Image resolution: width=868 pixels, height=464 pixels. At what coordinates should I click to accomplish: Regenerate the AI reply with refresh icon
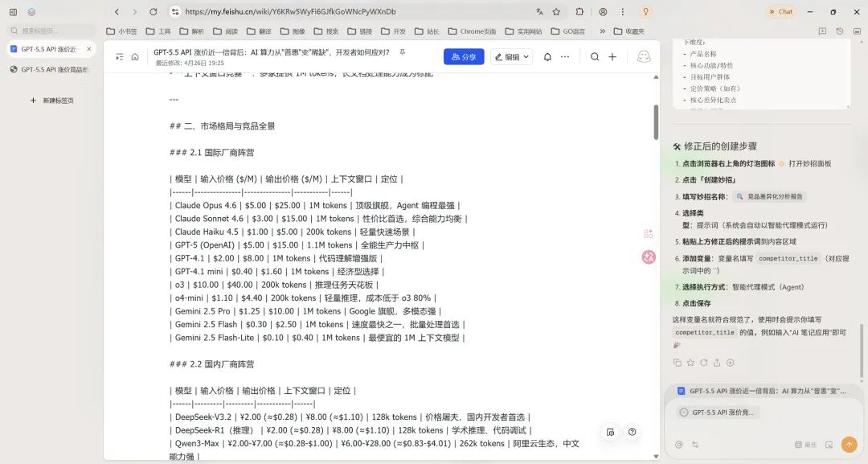click(703, 363)
